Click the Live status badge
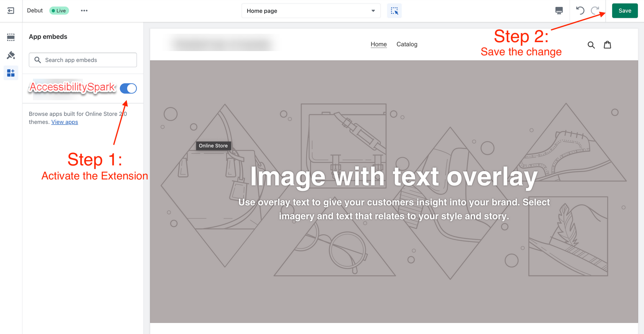The height and width of the screenshot is (334, 644). 59,11
